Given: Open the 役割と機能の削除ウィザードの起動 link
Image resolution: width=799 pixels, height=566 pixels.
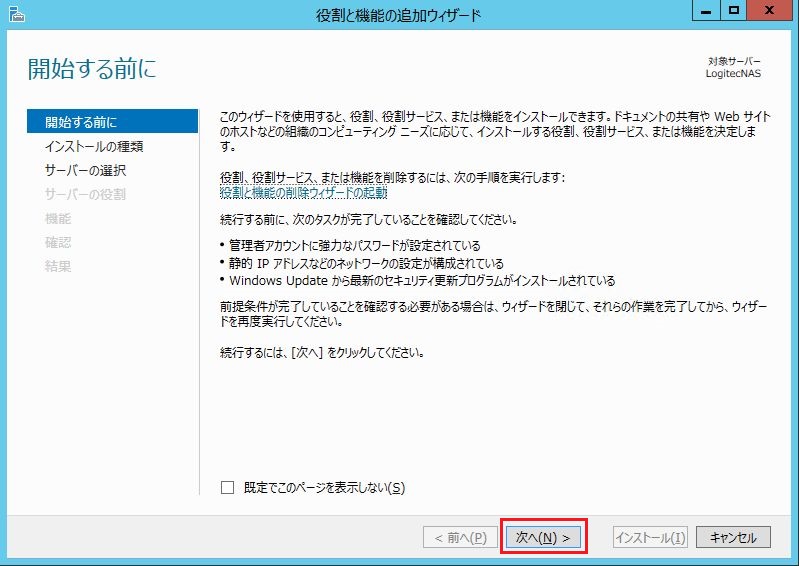Looking at the screenshot, I should click(x=303, y=193).
